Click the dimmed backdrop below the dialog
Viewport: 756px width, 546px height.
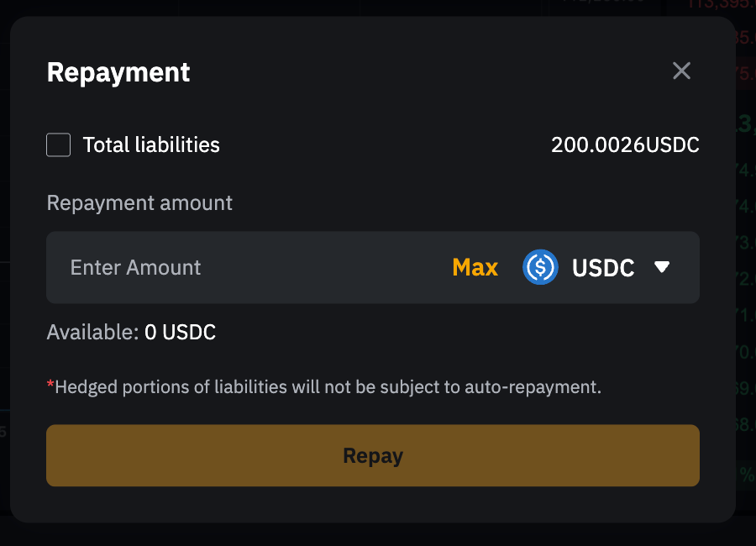point(378,534)
